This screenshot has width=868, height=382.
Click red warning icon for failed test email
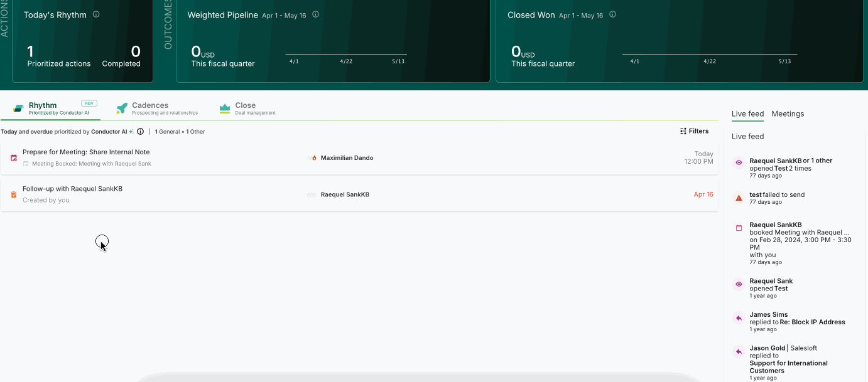[x=739, y=198]
